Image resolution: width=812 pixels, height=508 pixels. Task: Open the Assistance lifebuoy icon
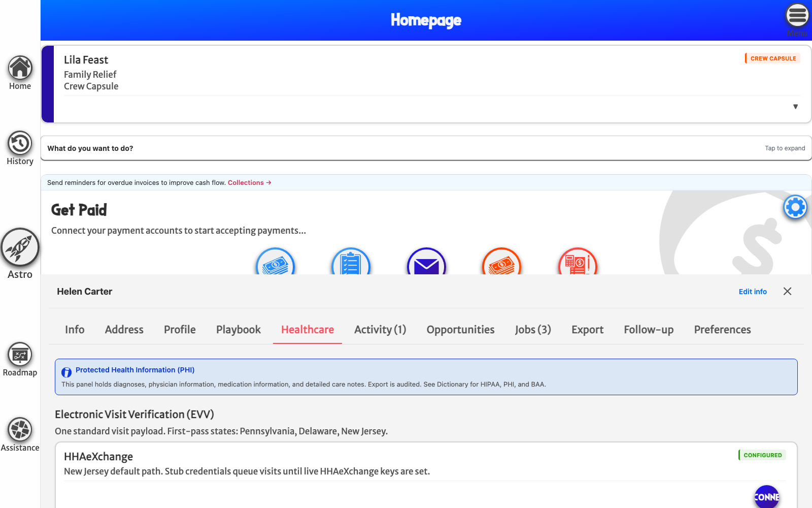coord(20,430)
